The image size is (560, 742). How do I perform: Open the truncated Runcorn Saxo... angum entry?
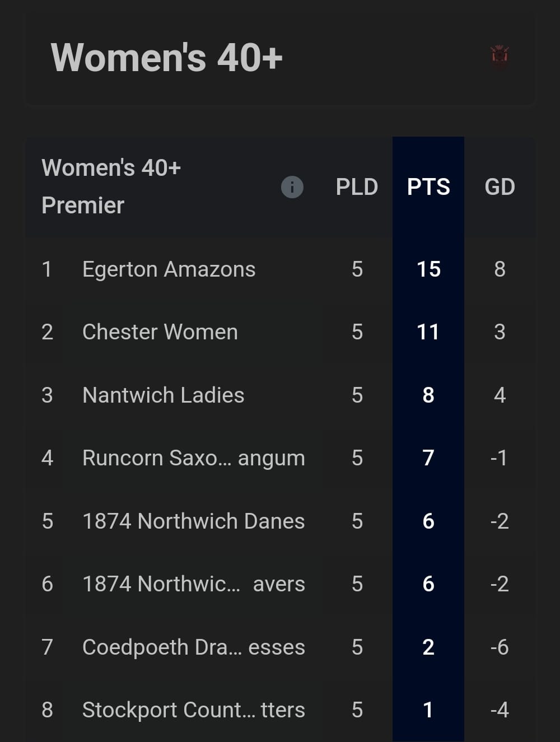click(280, 458)
